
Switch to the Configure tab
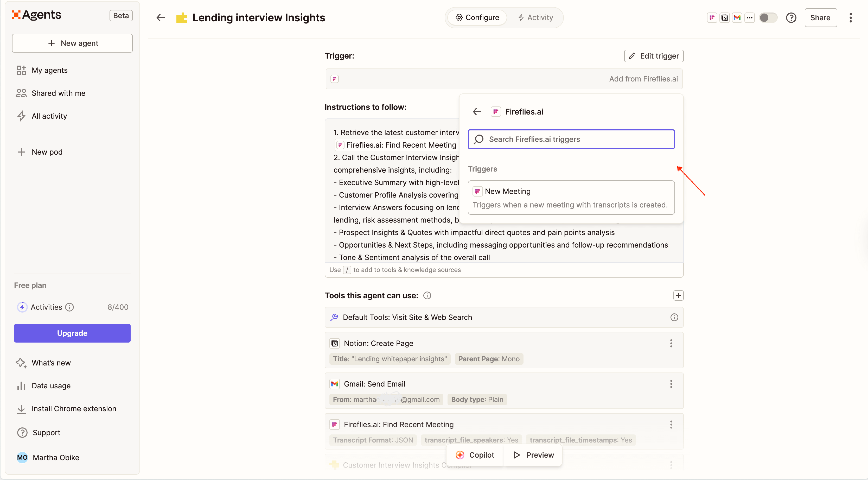477,17
